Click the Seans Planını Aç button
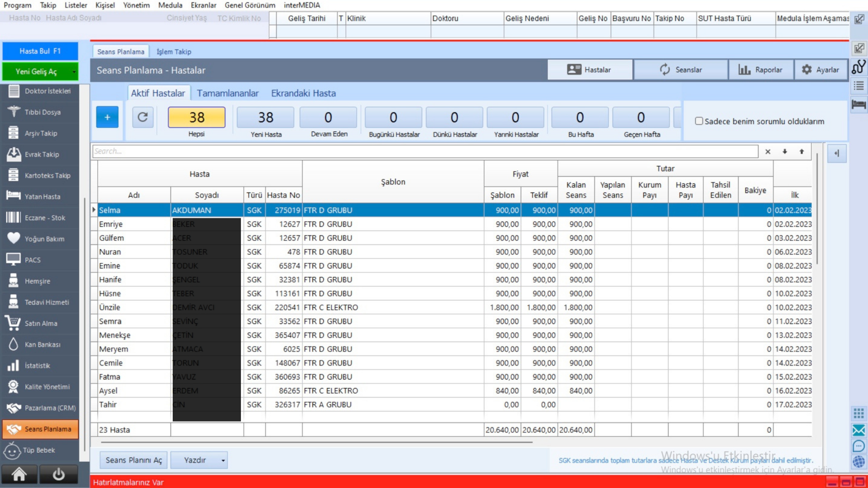Screen dimensions: 868x488 [x=133, y=460]
